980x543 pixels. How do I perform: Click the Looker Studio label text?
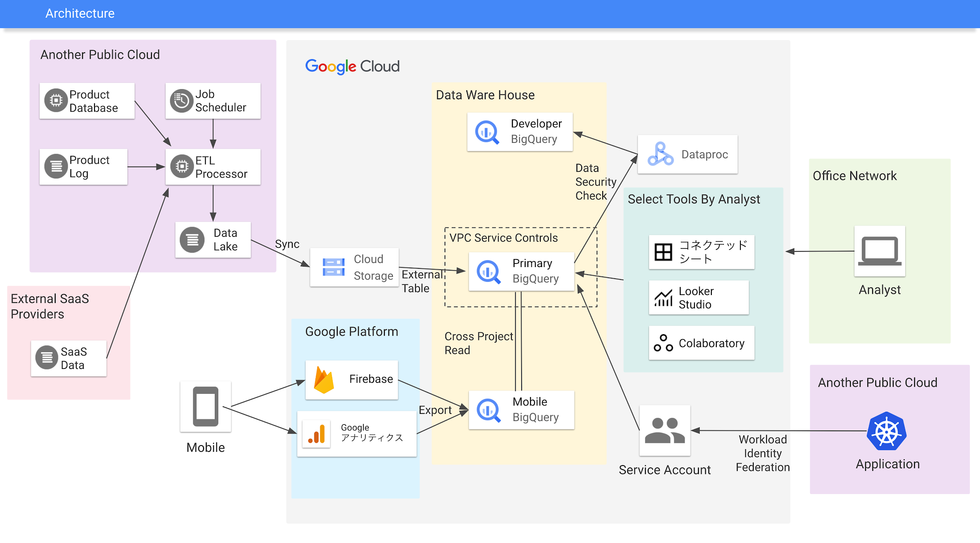point(696,298)
